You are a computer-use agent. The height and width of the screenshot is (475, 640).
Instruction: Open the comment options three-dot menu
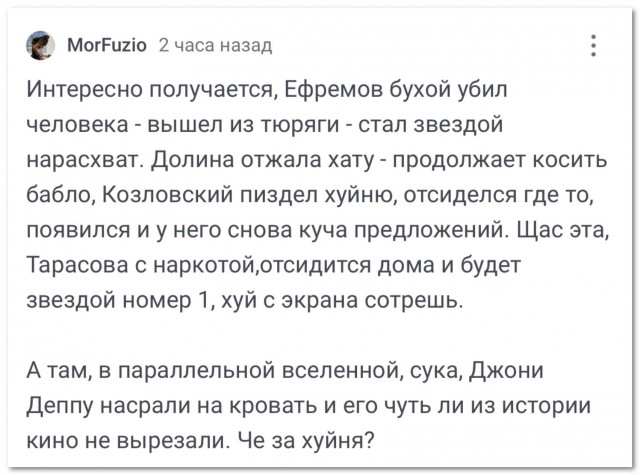pyautogui.click(x=593, y=45)
